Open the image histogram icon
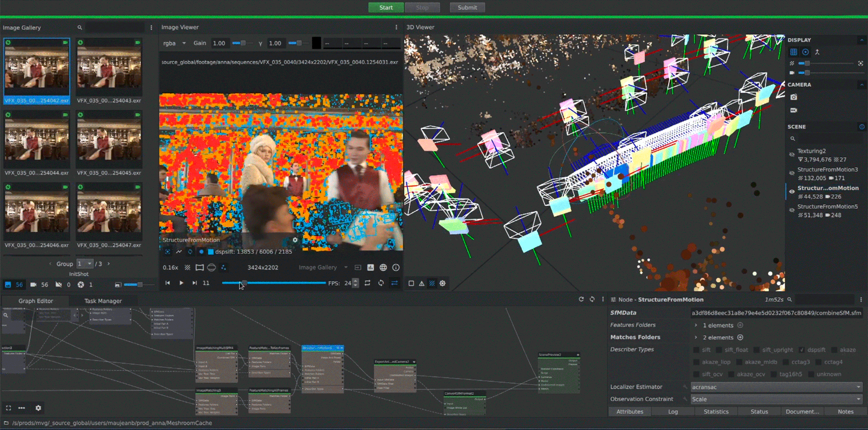Viewport: 868px width, 430px height. click(370, 268)
